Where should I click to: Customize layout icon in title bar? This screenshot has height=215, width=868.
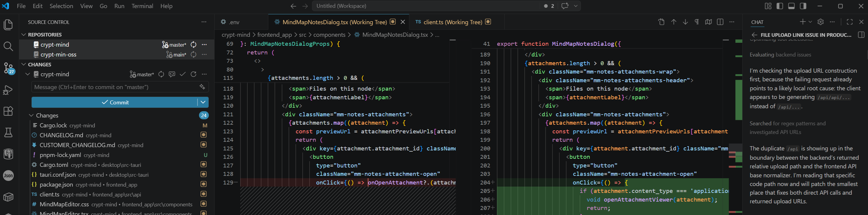[768, 6]
